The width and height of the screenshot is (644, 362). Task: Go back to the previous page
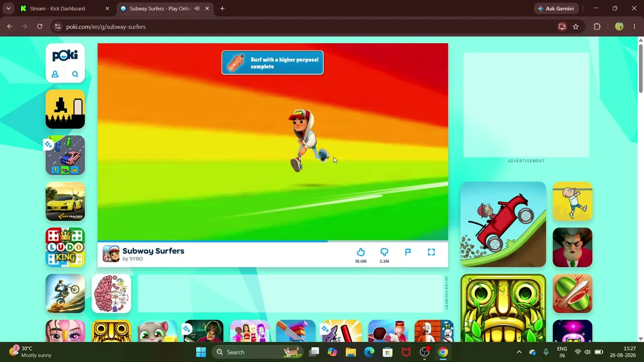point(10,27)
